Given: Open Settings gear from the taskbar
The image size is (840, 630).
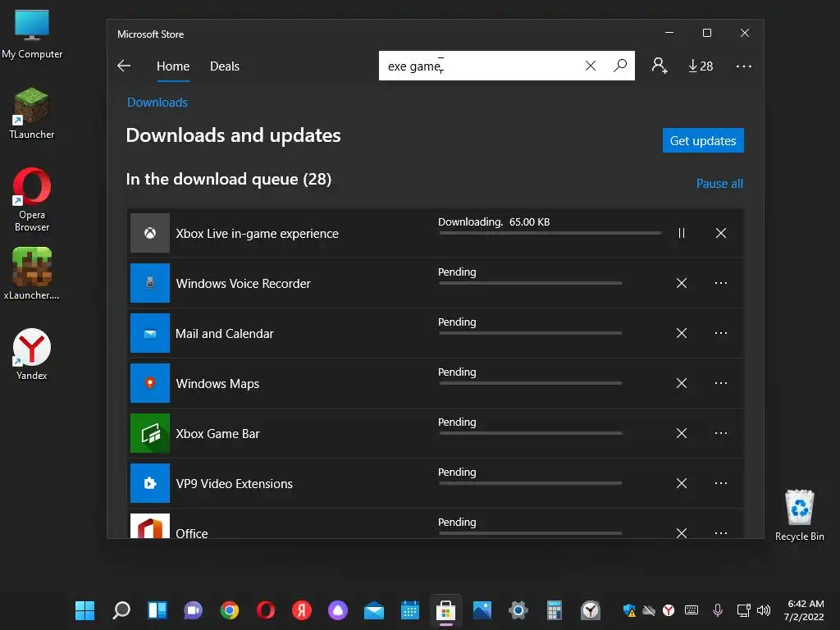Looking at the screenshot, I should 518,610.
